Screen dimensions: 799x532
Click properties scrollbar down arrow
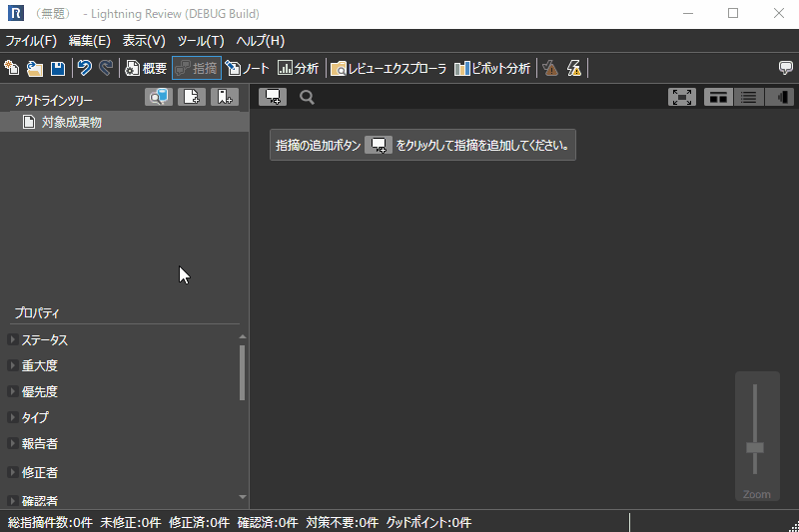pos(243,497)
